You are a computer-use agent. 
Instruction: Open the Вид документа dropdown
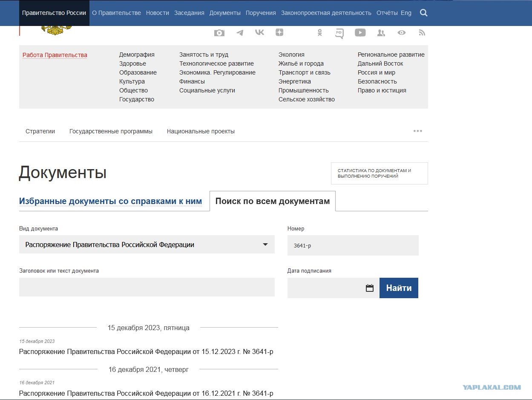[147, 245]
